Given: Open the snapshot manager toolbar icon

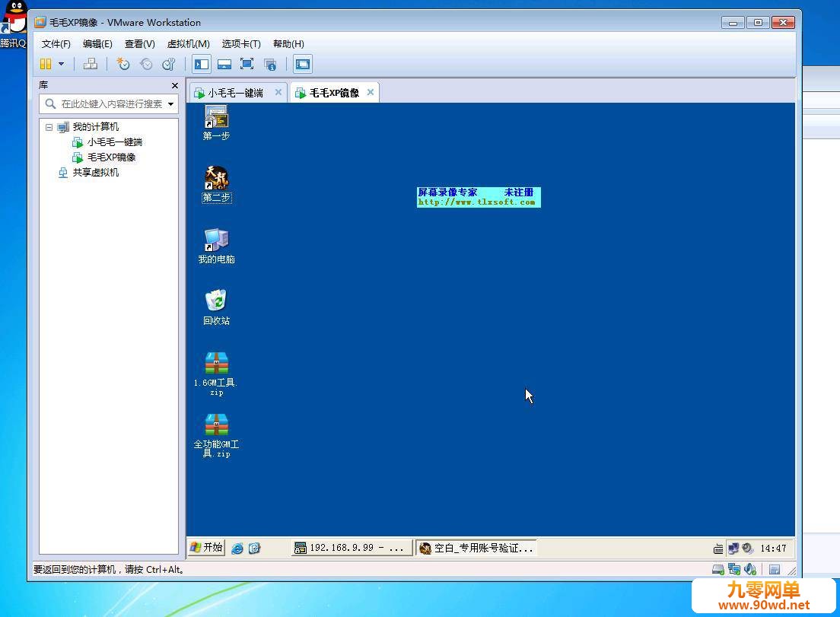Looking at the screenshot, I should 169,64.
